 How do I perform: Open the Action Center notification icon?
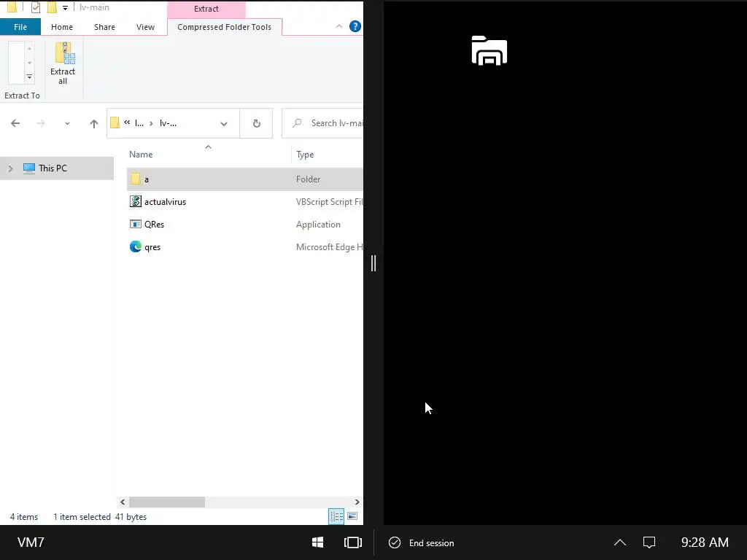pos(649,542)
